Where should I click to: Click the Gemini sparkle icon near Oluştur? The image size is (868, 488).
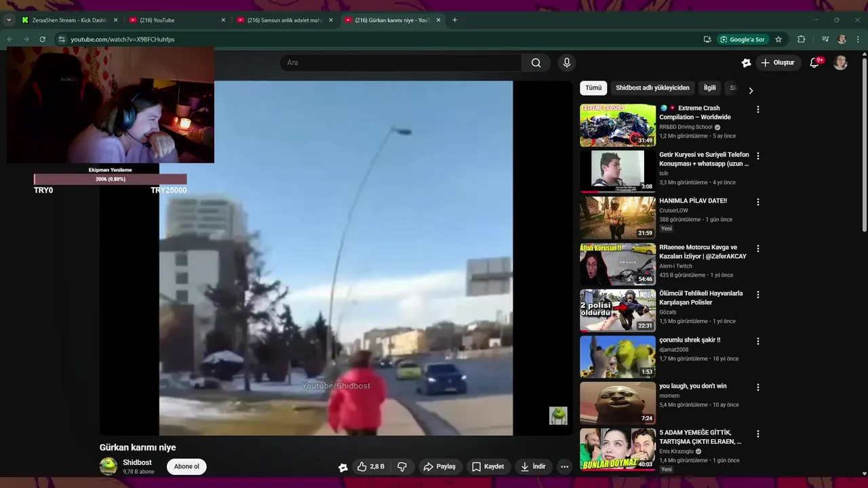(746, 63)
